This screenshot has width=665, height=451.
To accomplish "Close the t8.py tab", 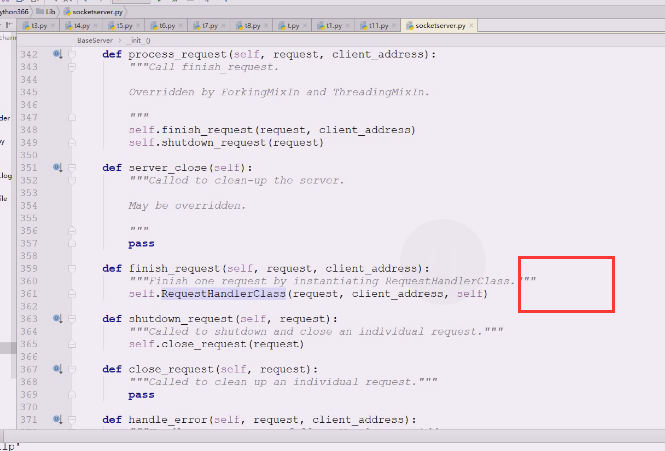I will click(266, 26).
